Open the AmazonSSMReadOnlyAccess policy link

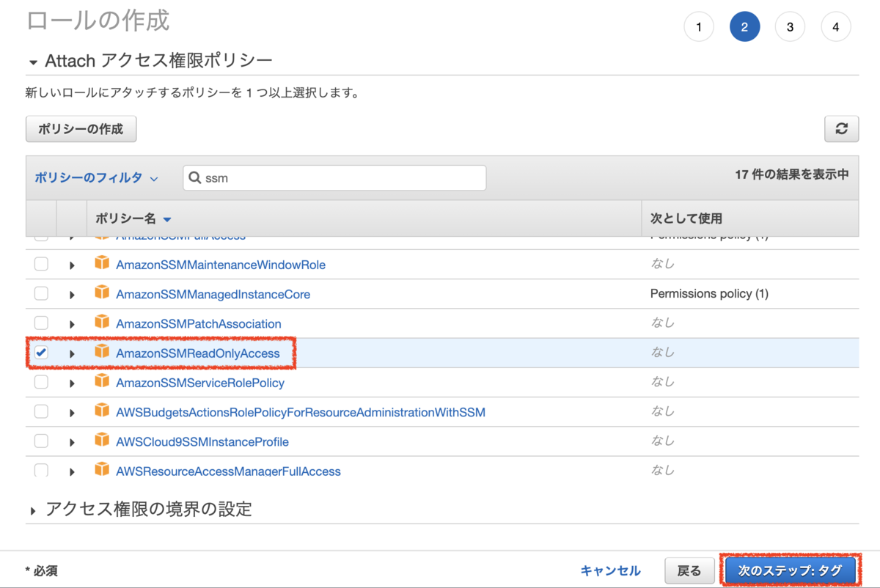pyautogui.click(x=198, y=353)
